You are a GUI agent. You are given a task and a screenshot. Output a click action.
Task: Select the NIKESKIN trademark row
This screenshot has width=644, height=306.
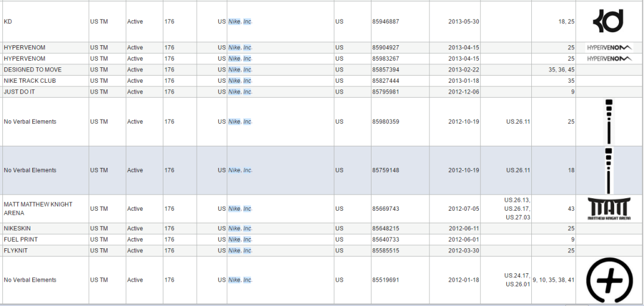[x=322, y=229]
